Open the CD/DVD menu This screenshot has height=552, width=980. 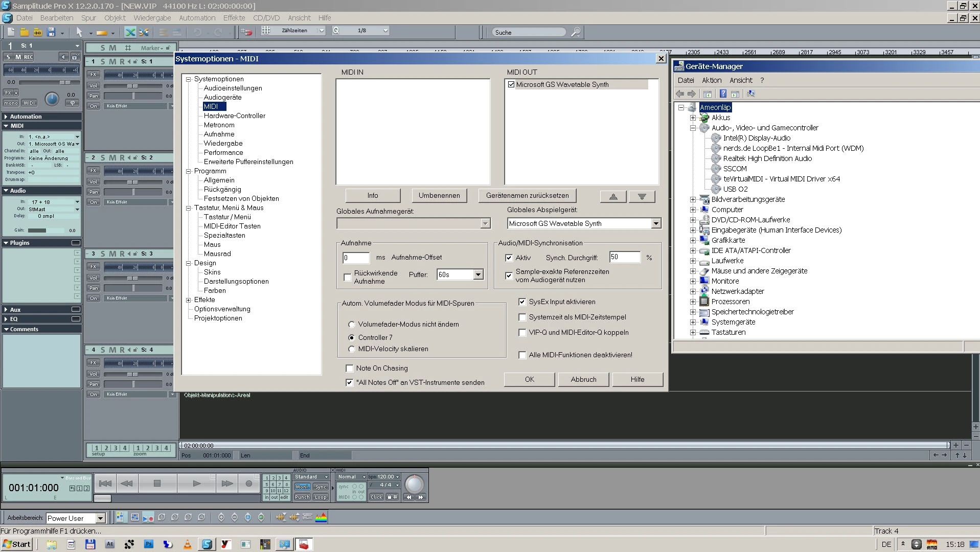(x=266, y=18)
